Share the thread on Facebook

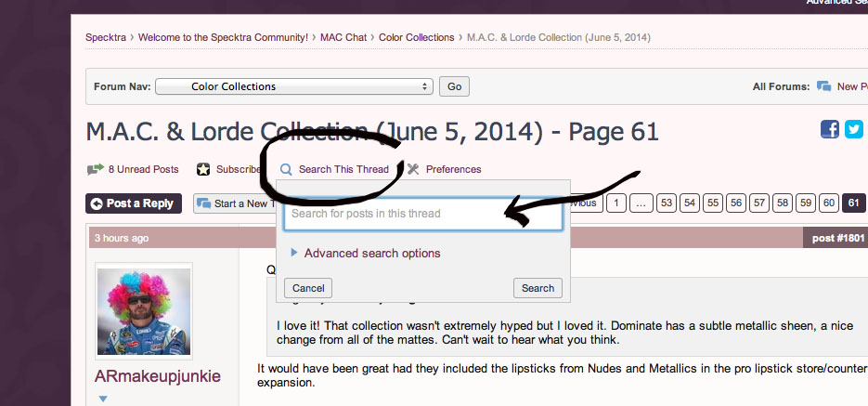point(830,129)
